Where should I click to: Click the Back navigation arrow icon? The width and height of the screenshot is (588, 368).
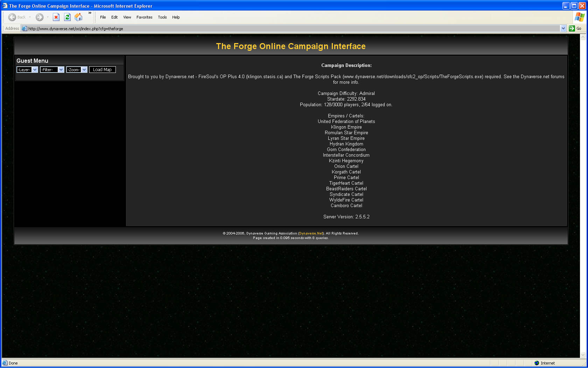point(12,17)
